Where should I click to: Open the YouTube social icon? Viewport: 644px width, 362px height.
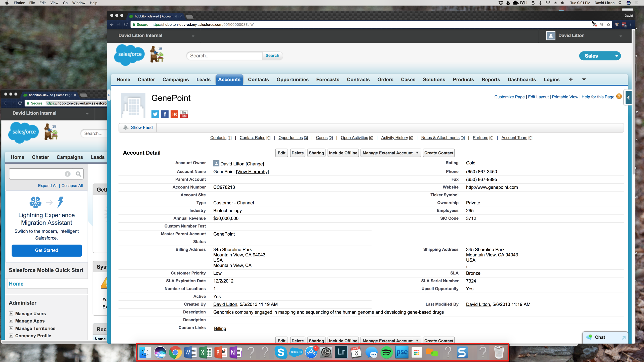(x=184, y=114)
